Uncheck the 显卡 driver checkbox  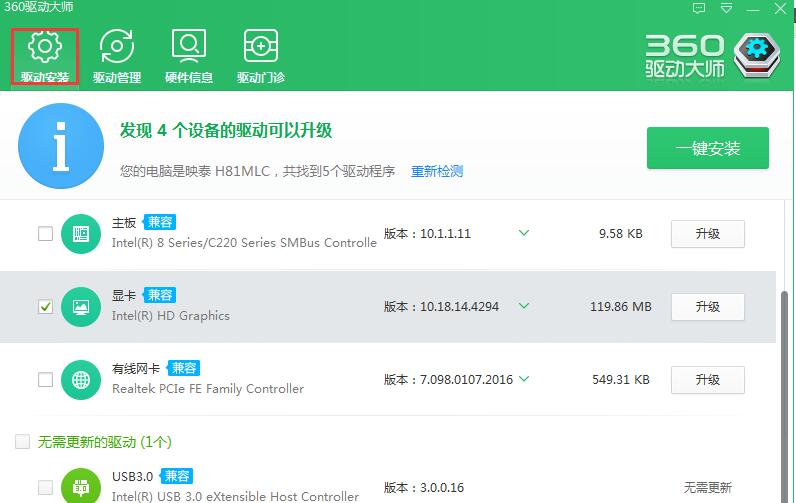tap(45, 307)
